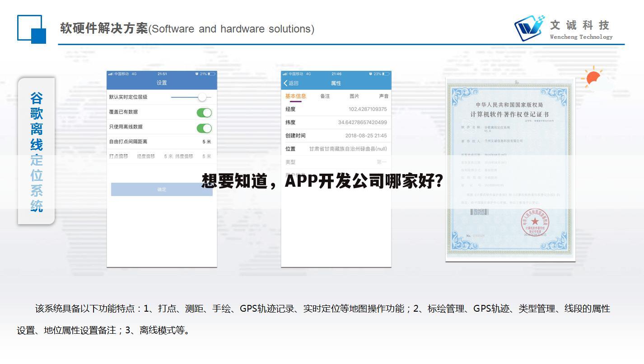The height and width of the screenshot is (364, 644).
Task: Adjust the 默认实时定位层级 slider
Action: tap(191, 97)
